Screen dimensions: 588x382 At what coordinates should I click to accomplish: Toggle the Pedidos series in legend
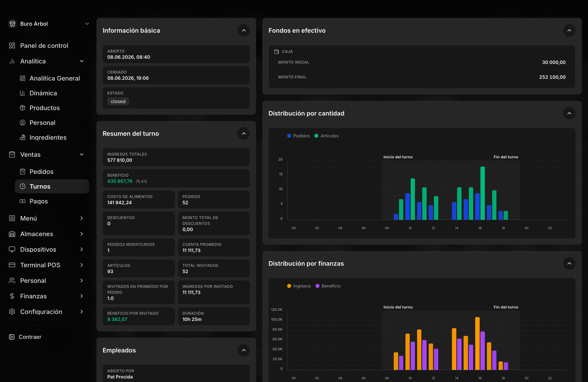(x=298, y=136)
